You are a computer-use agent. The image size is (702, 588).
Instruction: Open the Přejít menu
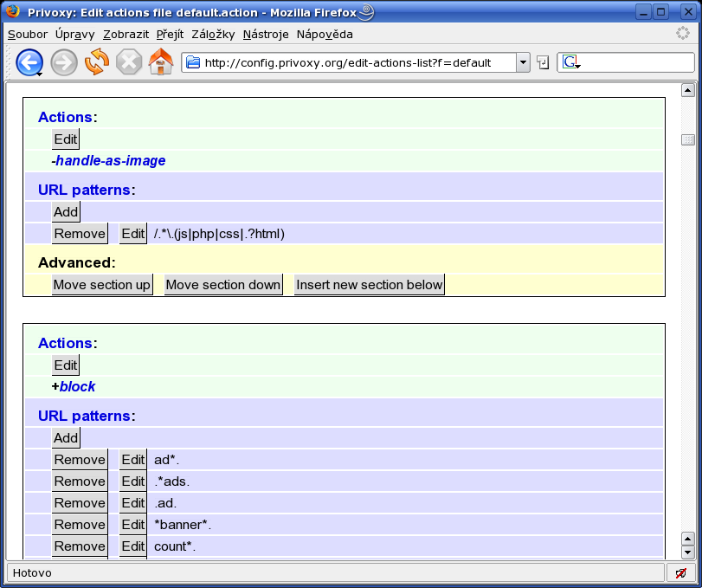click(171, 35)
